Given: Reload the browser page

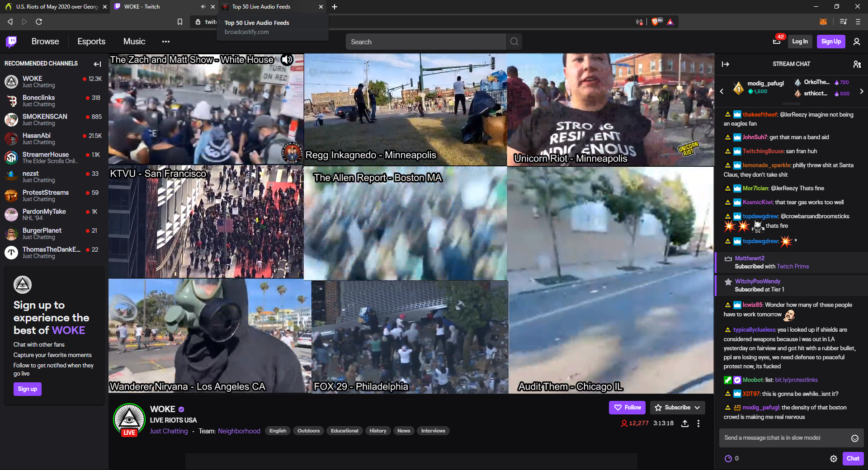Looking at the screenshot, I should [39, 22].
